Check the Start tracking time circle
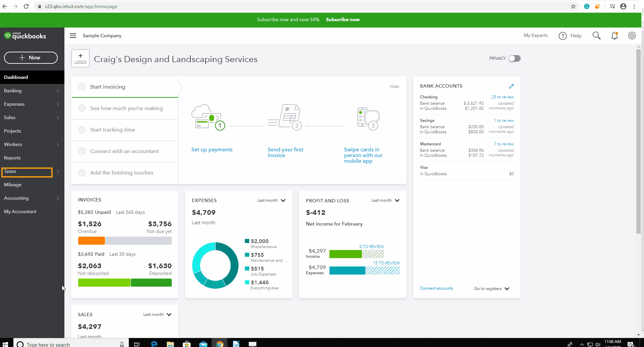Screen dimensions: 644x347 click(82, 130)
